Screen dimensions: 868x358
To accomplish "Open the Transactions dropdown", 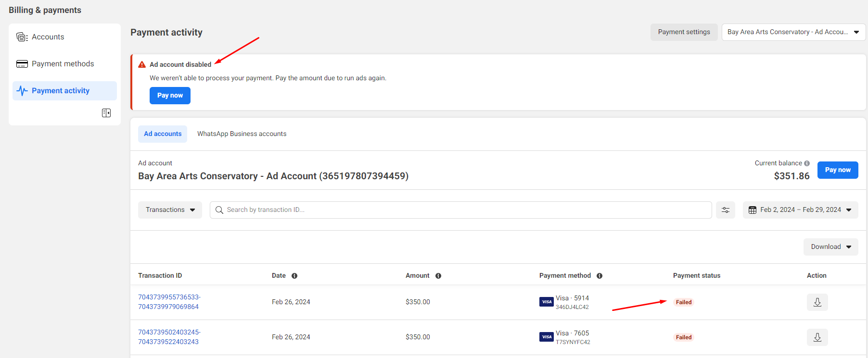I will point(170,210).
